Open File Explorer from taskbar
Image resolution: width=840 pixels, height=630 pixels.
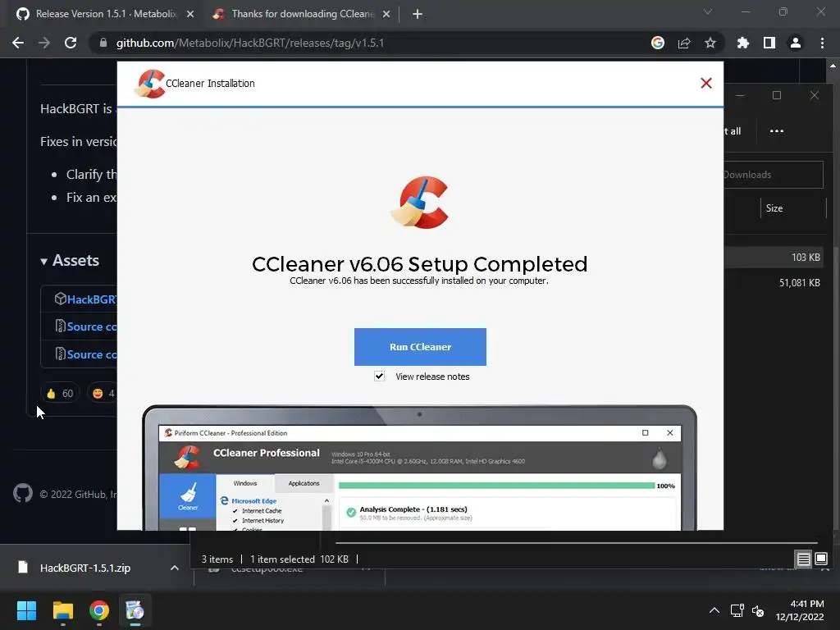[62, 610]
